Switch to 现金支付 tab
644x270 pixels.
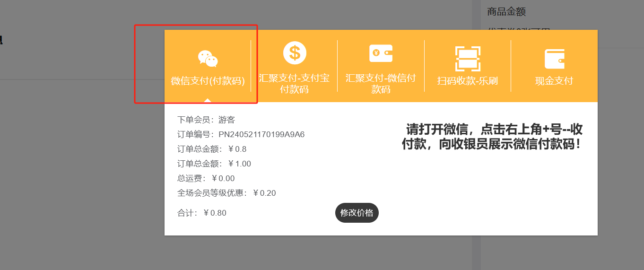pos(554,66)
